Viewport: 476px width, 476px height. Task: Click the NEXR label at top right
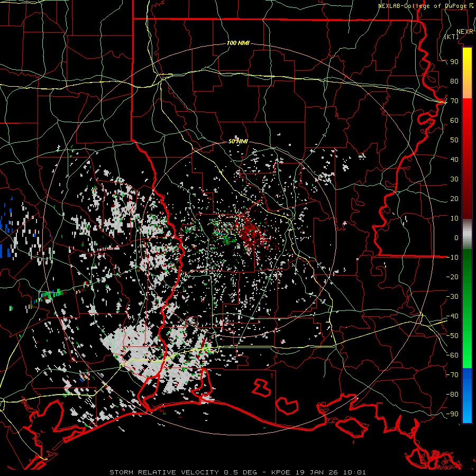tap(465, 32)
